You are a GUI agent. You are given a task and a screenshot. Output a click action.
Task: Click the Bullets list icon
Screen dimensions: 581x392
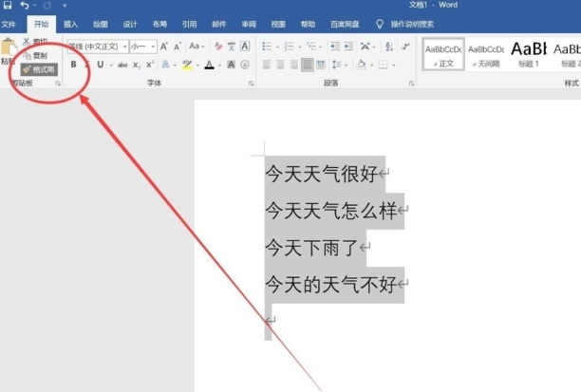(267, 47)
